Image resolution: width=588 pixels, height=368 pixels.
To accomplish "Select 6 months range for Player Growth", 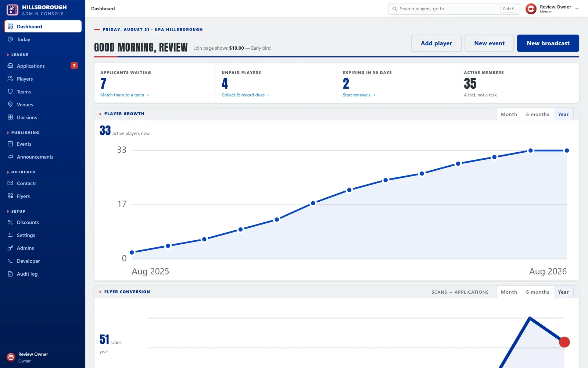I will (538, 114).
